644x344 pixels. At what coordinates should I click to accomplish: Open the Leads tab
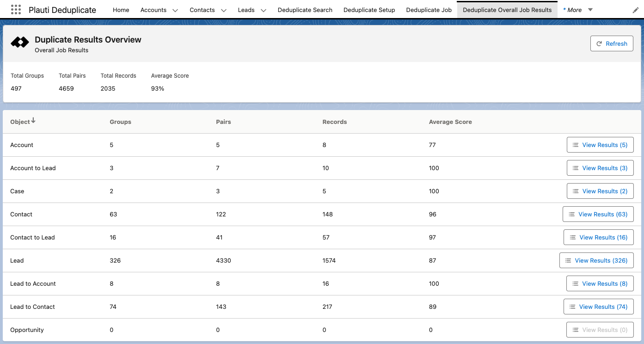[246, 10]
